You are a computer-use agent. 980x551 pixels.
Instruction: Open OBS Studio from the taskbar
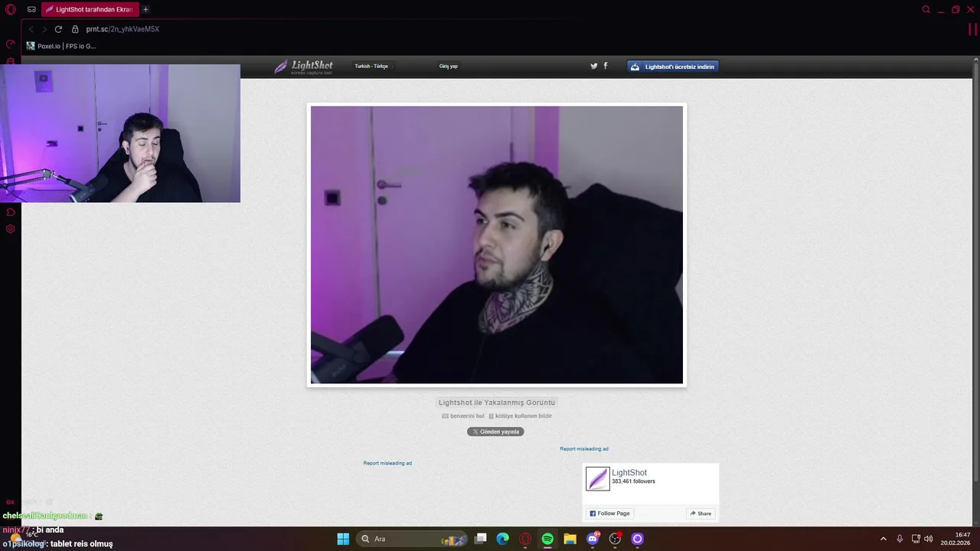tap(615, 539)
